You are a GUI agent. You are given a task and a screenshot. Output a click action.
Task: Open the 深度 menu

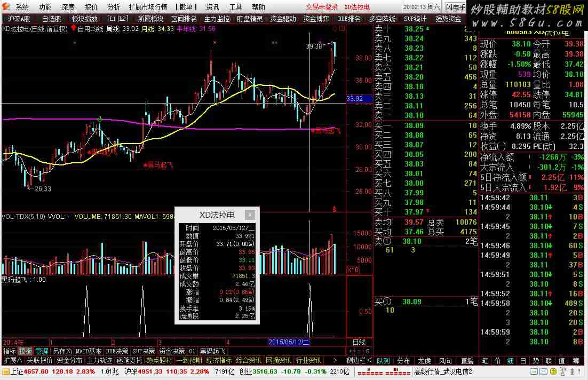coord(68,7)
